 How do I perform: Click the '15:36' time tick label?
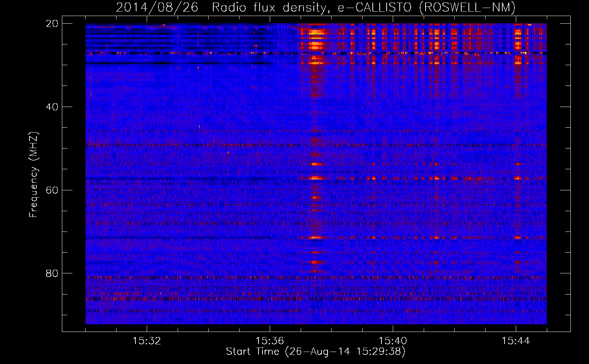coord(270,341)
